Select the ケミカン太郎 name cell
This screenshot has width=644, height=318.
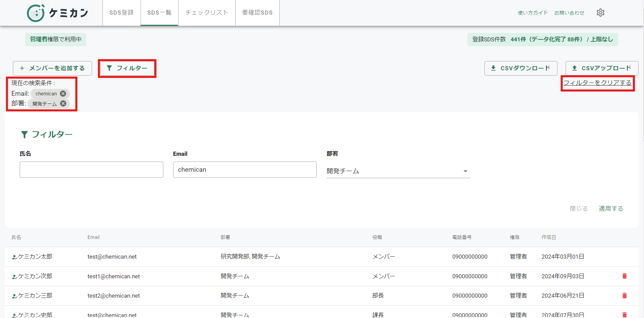coord(35,257)
